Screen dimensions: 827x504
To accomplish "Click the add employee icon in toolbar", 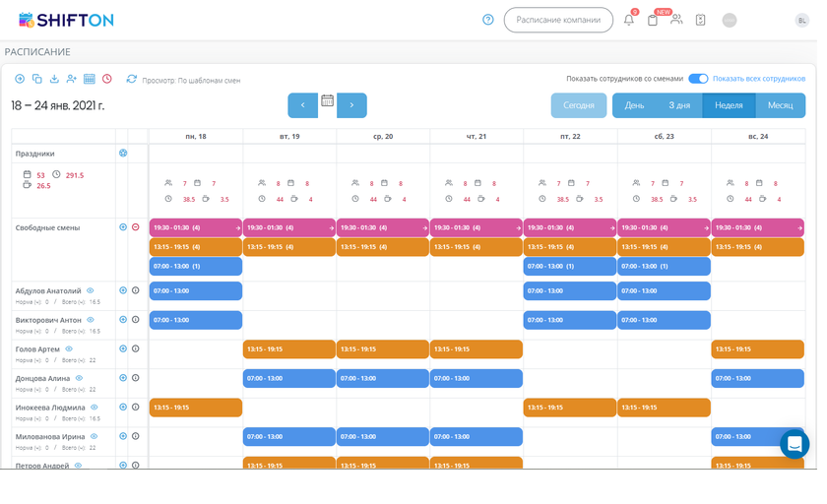I will click(x=72, y=79).
